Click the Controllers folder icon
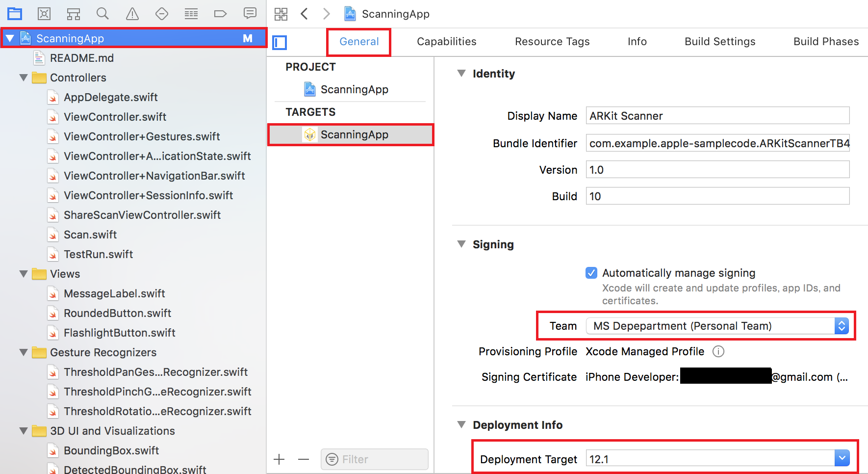The image size is (868, 474). click(x=39, y=78)
